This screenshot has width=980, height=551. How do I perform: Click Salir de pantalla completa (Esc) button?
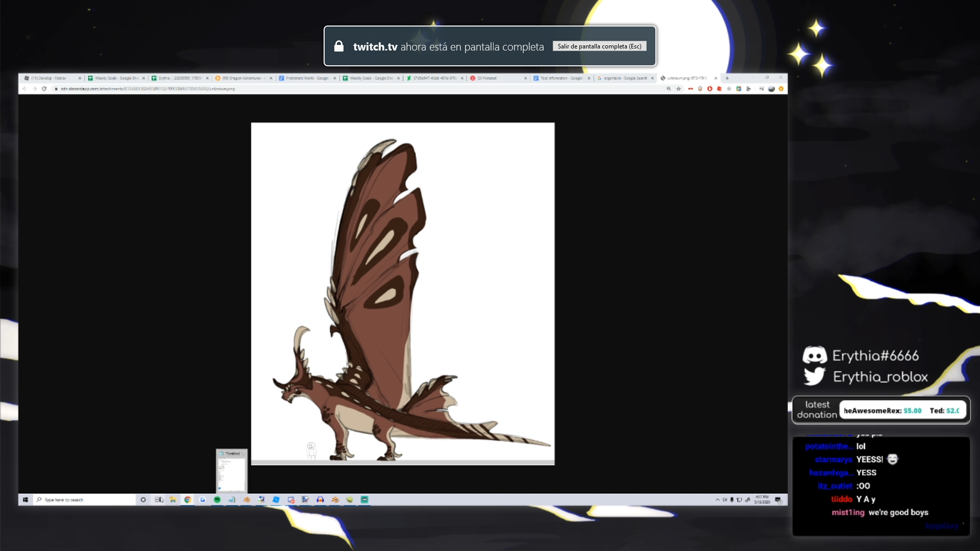(x=599, y=46)
